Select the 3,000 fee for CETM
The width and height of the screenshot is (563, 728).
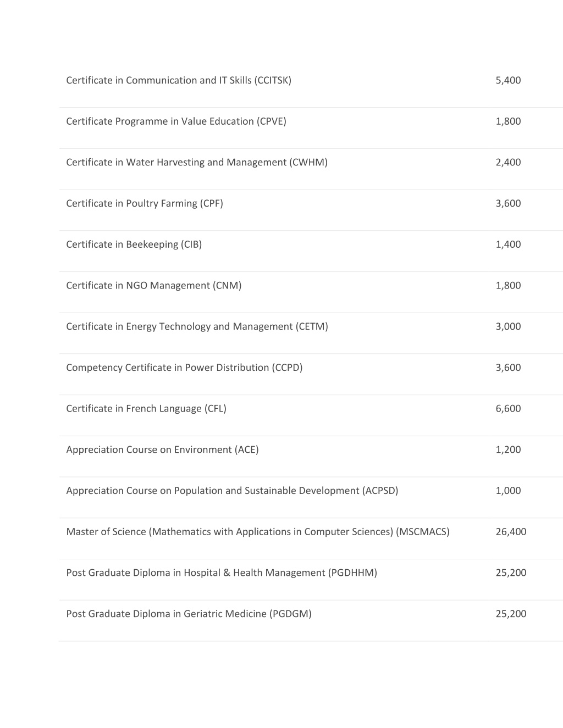(508, 326)
